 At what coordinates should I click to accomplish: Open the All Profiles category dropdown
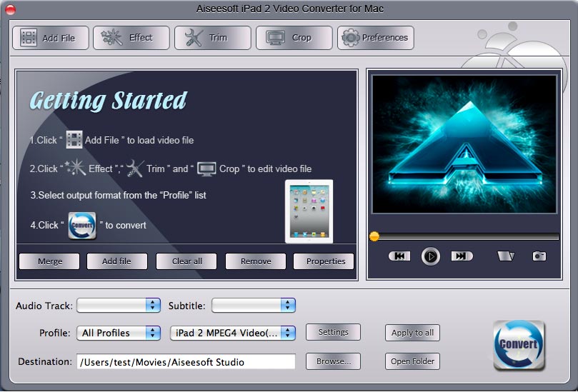[119, 333]
